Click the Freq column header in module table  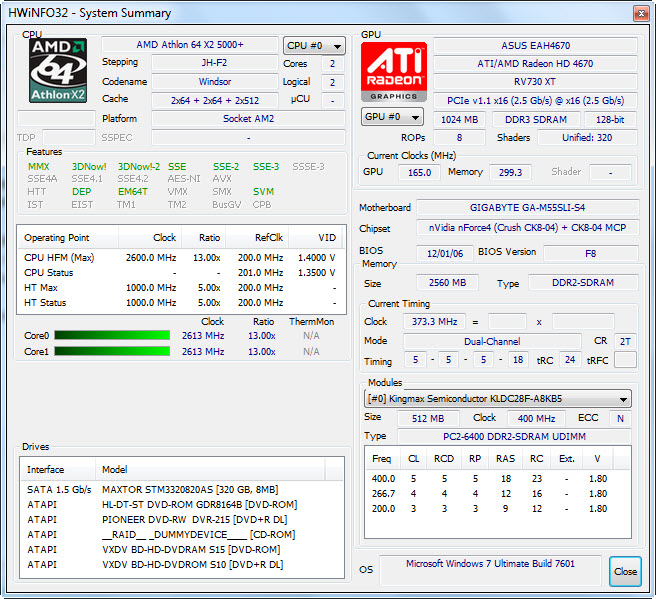pyautogui.click(x=382, y=458)
